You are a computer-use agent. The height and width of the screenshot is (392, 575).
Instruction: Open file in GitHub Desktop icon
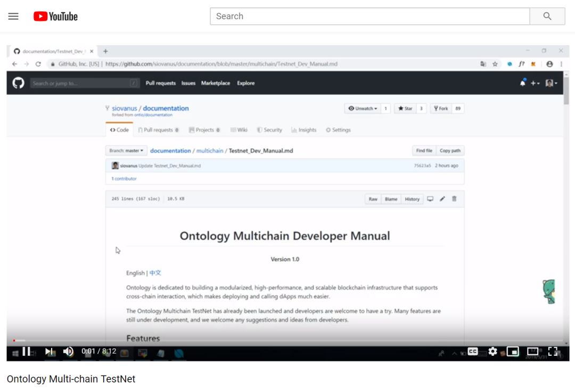[x=430, y=198]
